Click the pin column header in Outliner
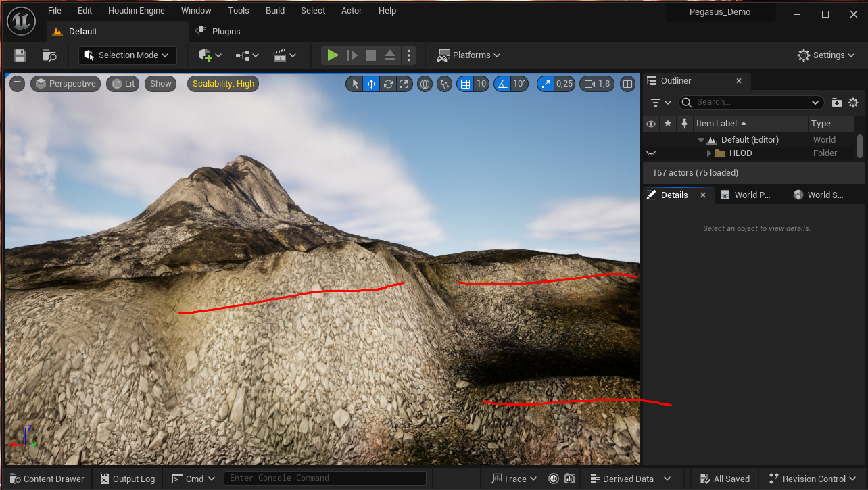 (x=684, y=124)
